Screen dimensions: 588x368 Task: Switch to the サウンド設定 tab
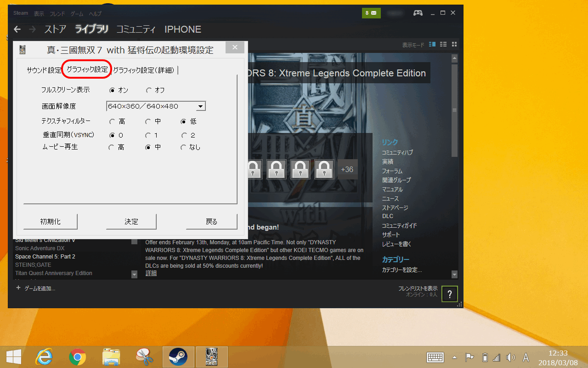pyautogui.click(x=44, y=70)
